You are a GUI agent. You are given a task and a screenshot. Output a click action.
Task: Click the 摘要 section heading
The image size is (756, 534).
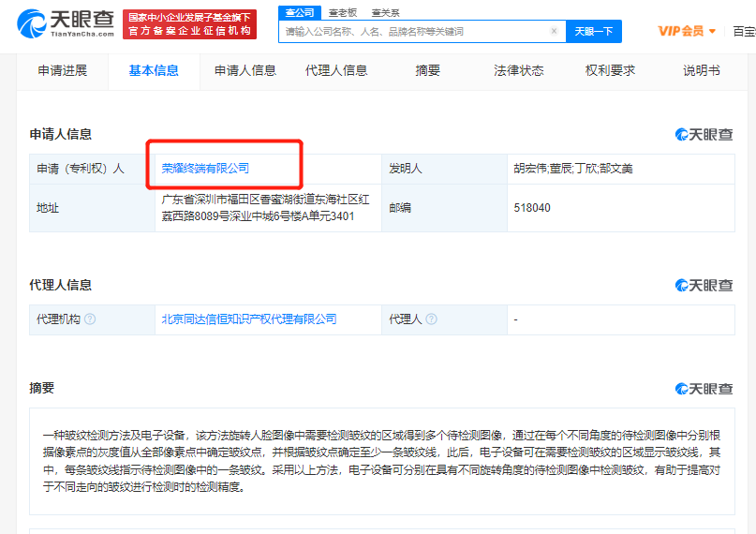42,388
